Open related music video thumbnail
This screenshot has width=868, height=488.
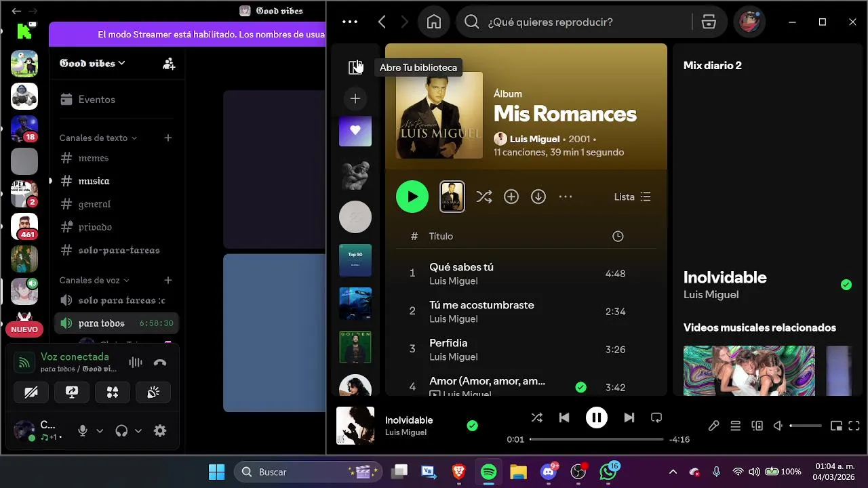[749, 371]
